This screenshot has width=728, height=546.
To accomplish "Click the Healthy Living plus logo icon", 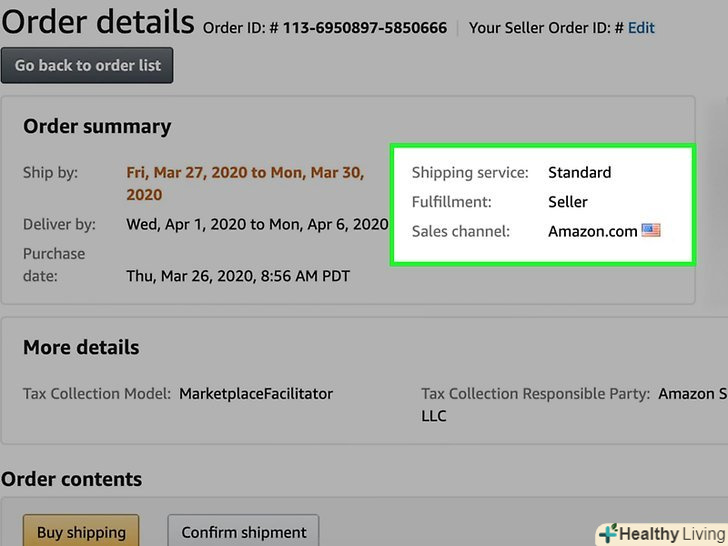I will point(606,533).
